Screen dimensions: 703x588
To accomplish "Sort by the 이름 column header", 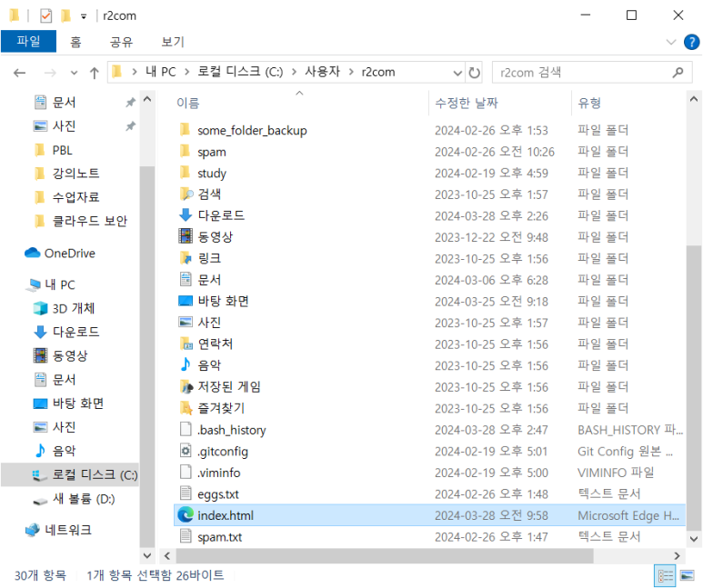I will tap(188, 103).
